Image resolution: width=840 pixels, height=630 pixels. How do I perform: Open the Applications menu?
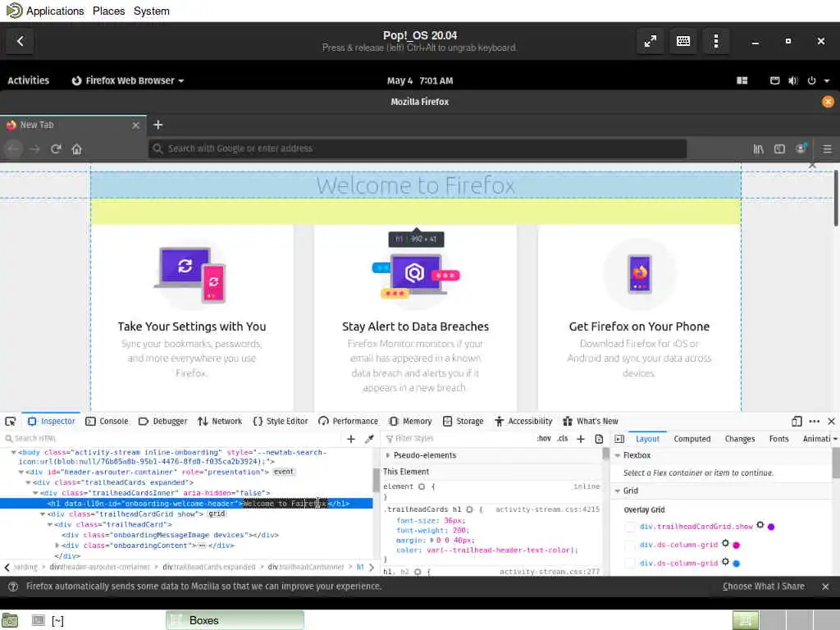(55, 11)
